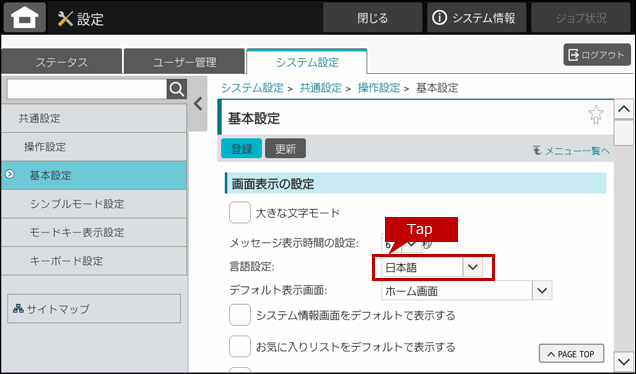Select the システム設定 tab
Viewport: 636px width, 374px height.
[307, 62]
